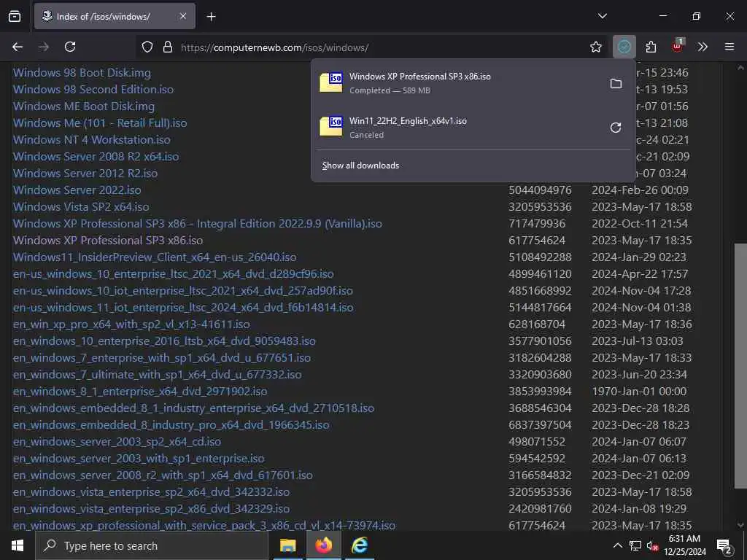Open en-us_windows_10_enterprise_ltsc_2021 iso link
Viewport: 747px width, 560px height.
click(x=174, y=274)
